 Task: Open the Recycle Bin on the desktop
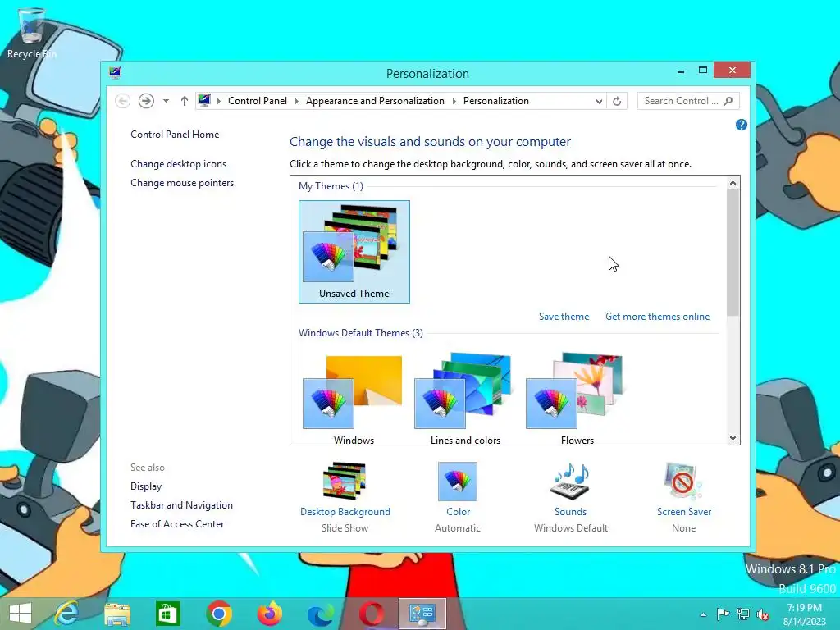(x=31, y=32)
